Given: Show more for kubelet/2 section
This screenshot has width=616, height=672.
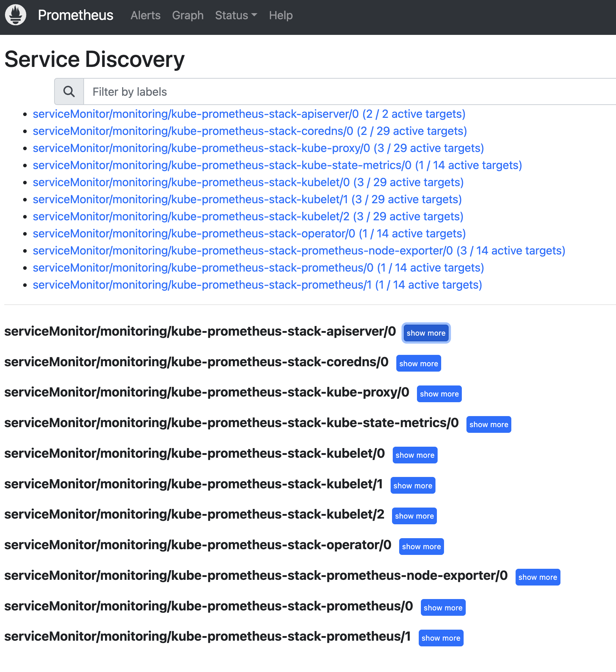Looking at the screenshot, I should 414,516.
